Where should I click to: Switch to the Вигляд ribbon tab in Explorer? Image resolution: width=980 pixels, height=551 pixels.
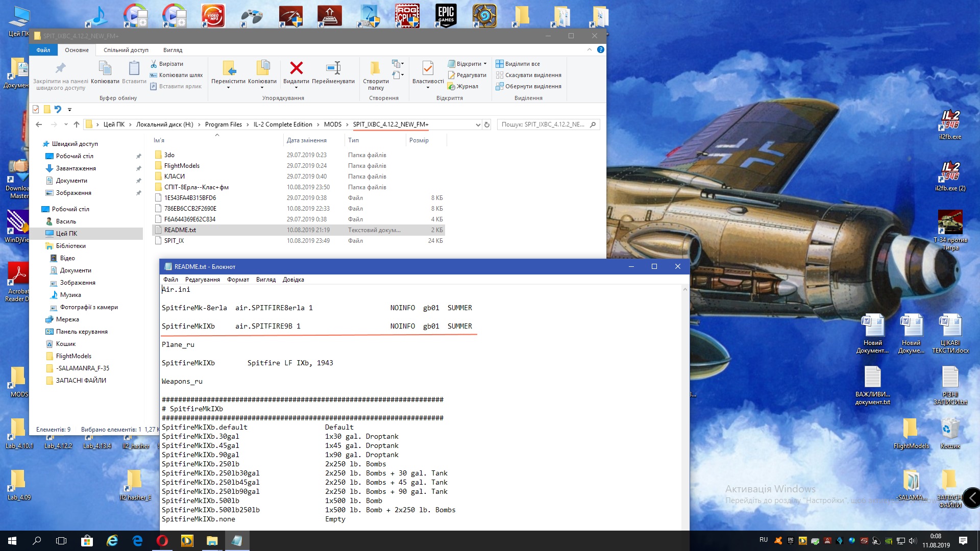(173, 50)
